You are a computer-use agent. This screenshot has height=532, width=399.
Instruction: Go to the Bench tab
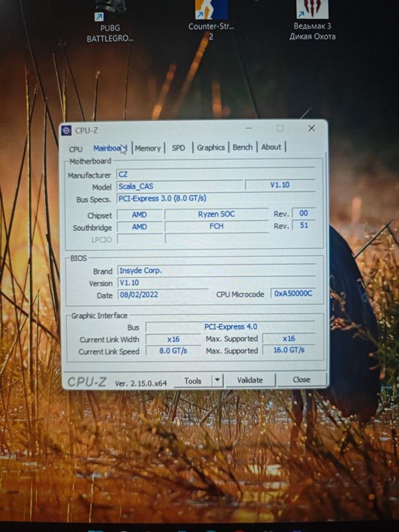[243, 147]
